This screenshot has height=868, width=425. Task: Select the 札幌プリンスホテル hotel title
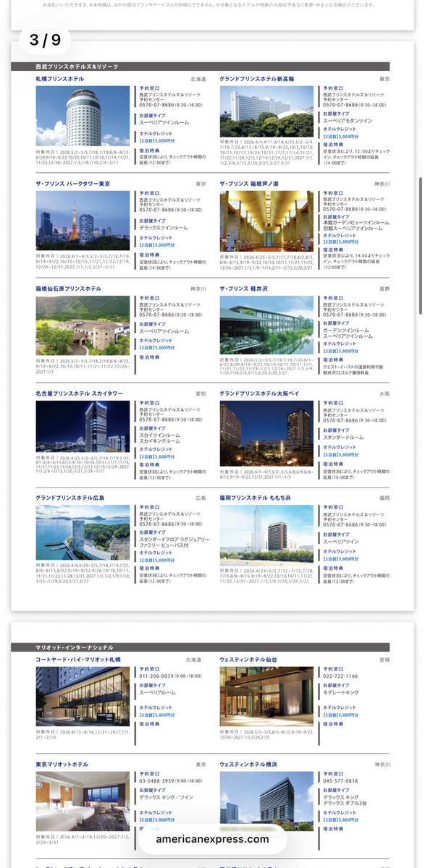pos(60,79)
